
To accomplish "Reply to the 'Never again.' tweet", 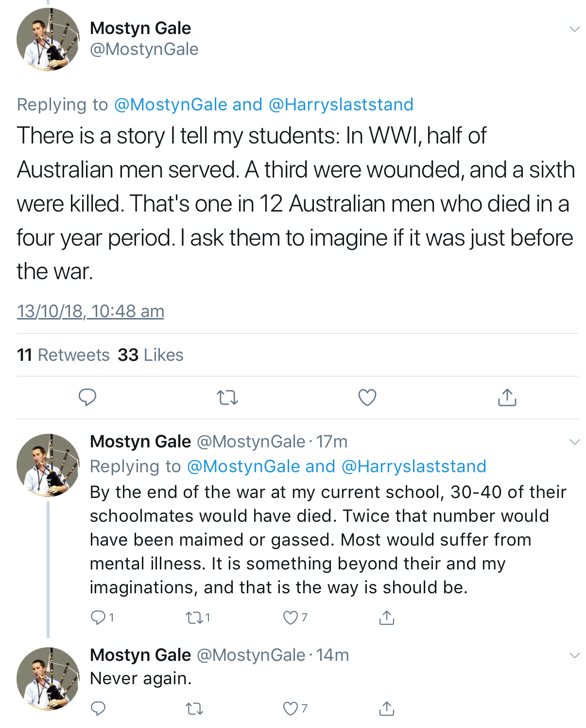I will click(x=98, y=709).
